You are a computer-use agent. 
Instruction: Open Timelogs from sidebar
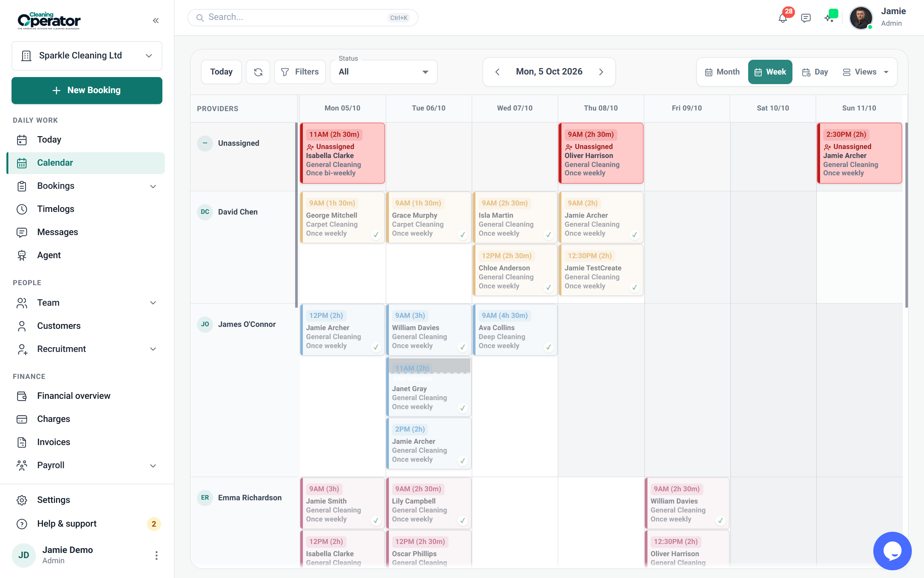[x=86, y=209]
